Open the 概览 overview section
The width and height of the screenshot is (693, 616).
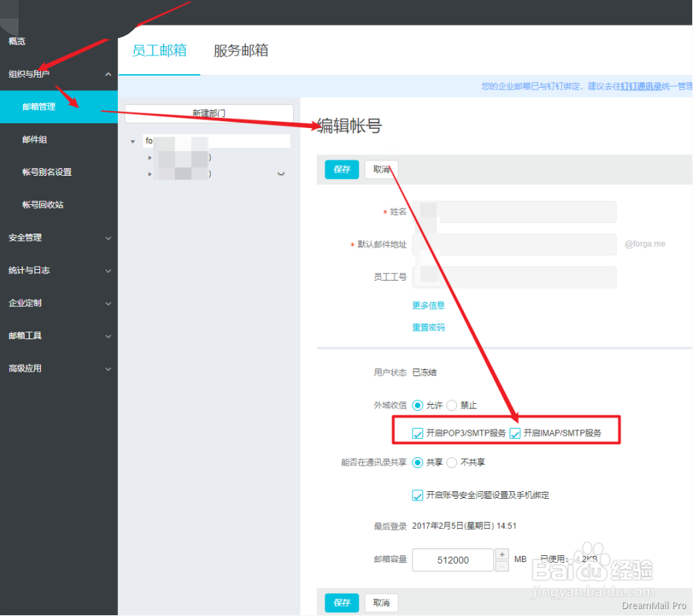(17, 41)
